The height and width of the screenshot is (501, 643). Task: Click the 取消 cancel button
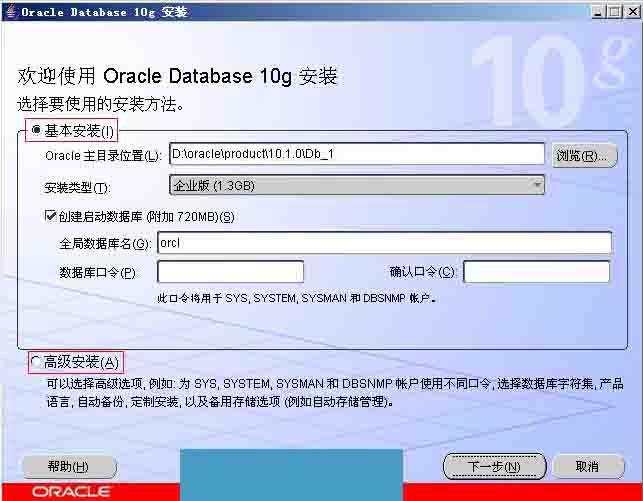coord(588,466)
